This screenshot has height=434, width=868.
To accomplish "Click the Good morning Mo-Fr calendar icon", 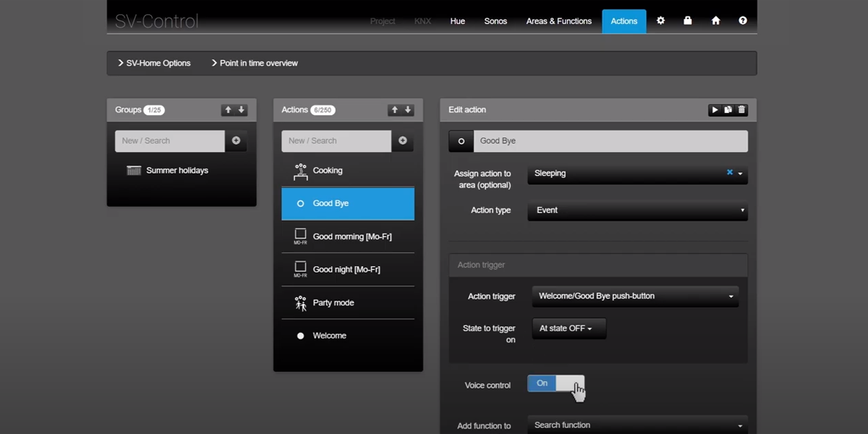I will [x=300, y=237].
